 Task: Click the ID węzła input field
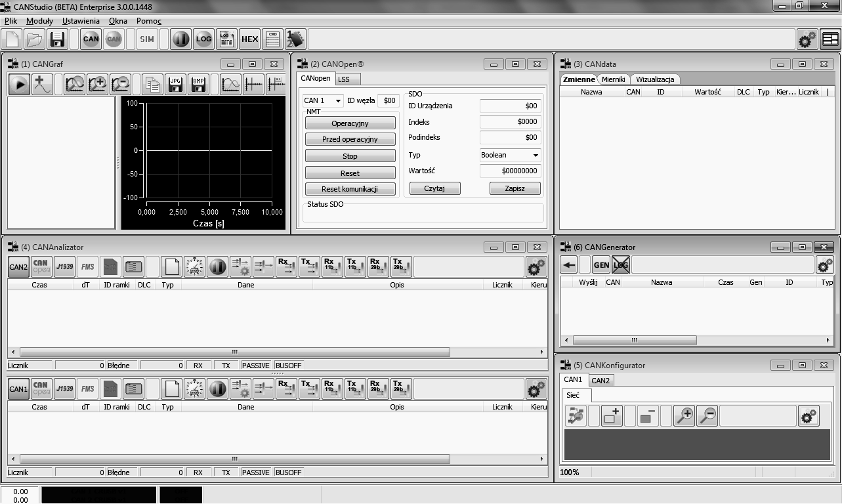coord(389,100)
